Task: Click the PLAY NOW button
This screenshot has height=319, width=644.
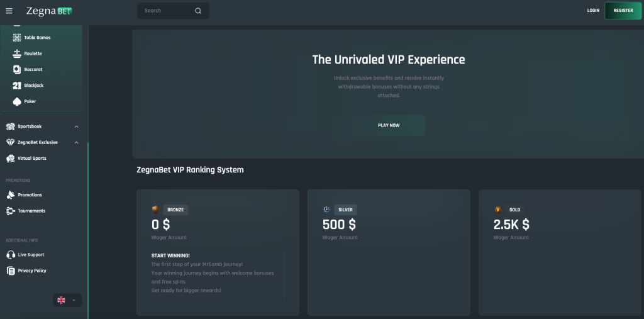Action: tap(389, 125)
